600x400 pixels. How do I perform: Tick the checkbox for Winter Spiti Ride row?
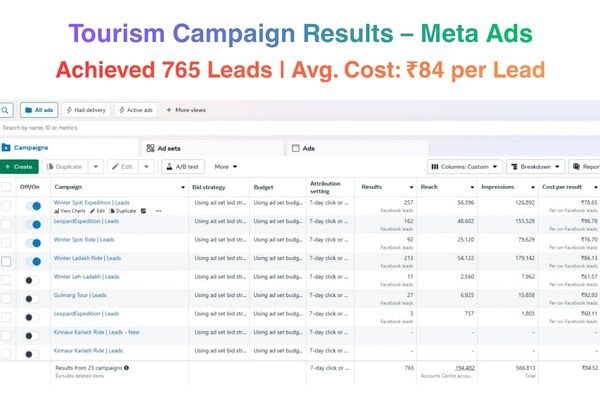coord(6,243)
